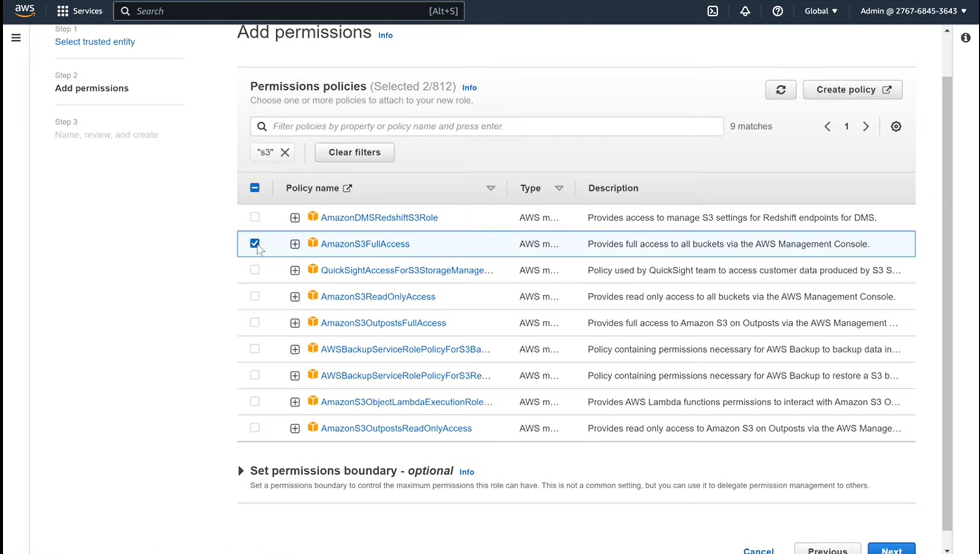The height and width of the screenshot is (554, 980).
Task: Click the Description column header
Action: click(x=613, y=188)
